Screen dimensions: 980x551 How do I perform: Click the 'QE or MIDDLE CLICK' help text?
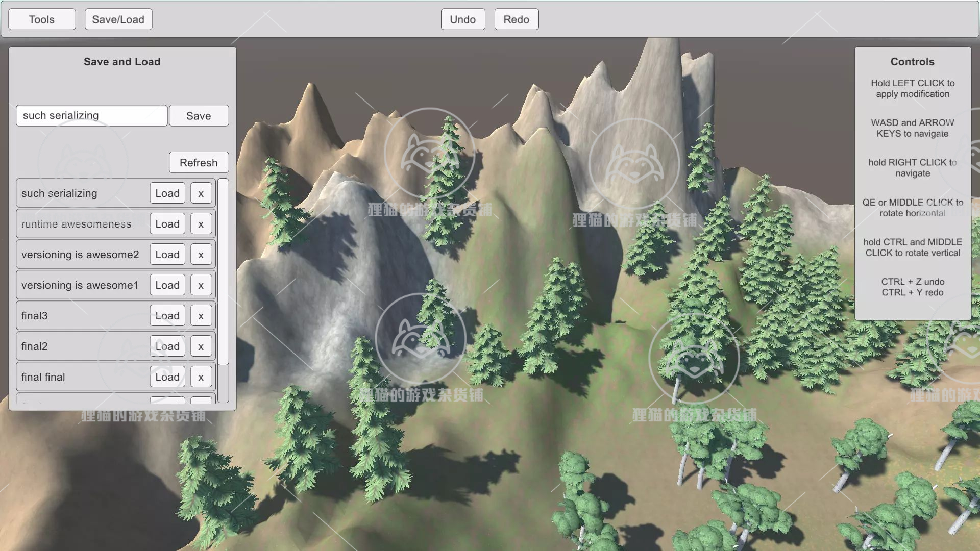click(913, 208)
